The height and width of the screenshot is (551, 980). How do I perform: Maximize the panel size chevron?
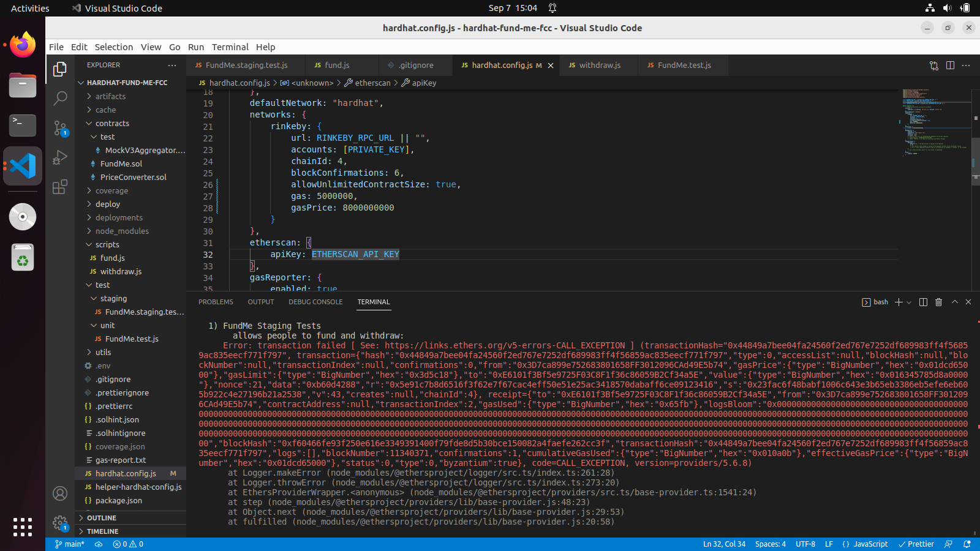click(x=954, y=302)
